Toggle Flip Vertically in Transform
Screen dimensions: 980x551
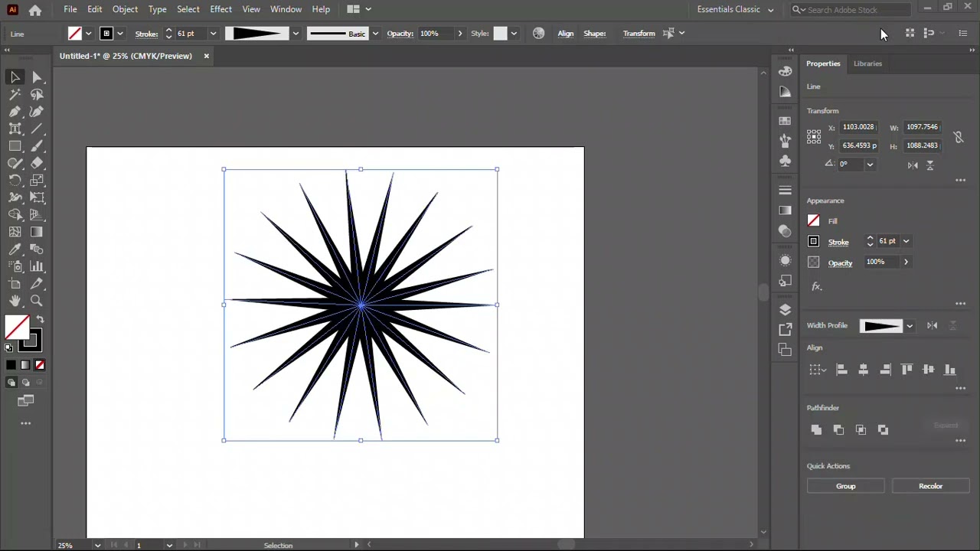(x=930, y=165)
